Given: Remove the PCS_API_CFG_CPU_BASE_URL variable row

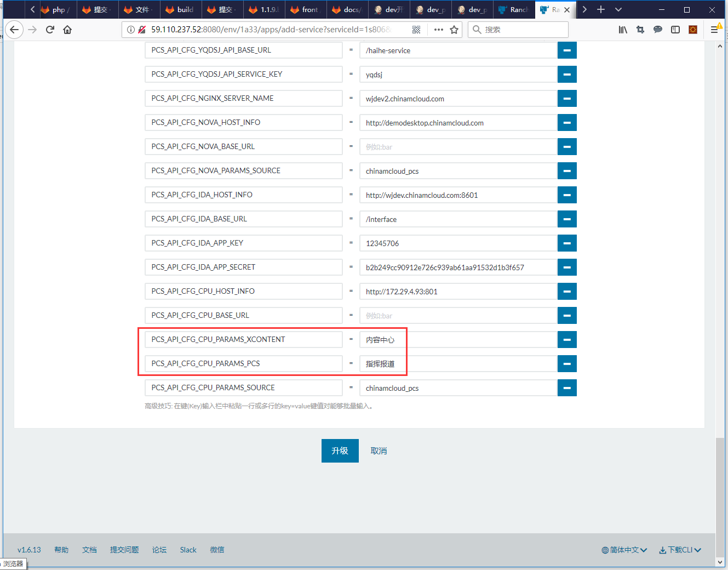Looking at the screenshot, I should coord(567,316).
